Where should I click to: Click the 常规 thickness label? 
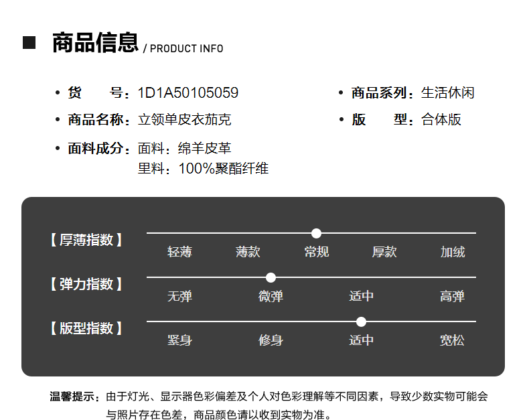pyautogui.click(x=316, y=252)
